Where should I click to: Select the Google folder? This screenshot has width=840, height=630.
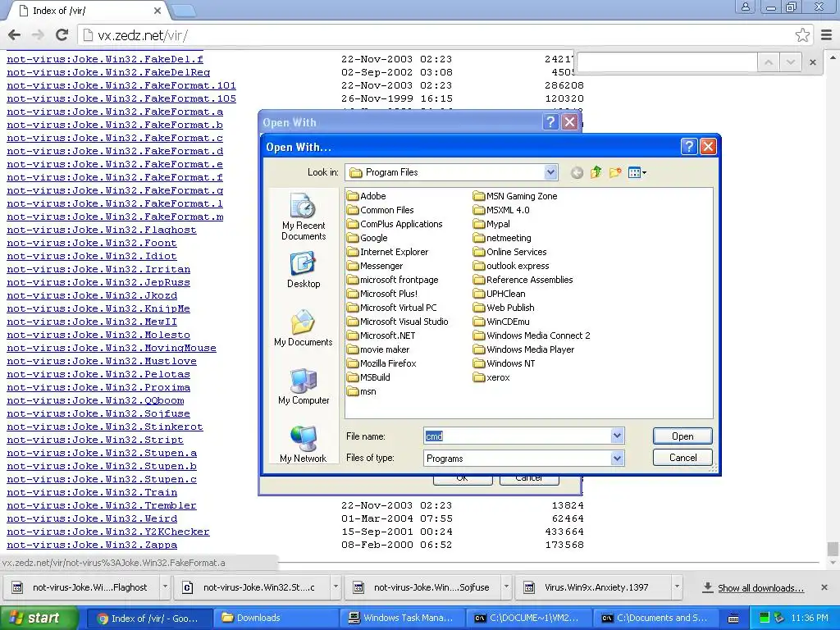367,238
